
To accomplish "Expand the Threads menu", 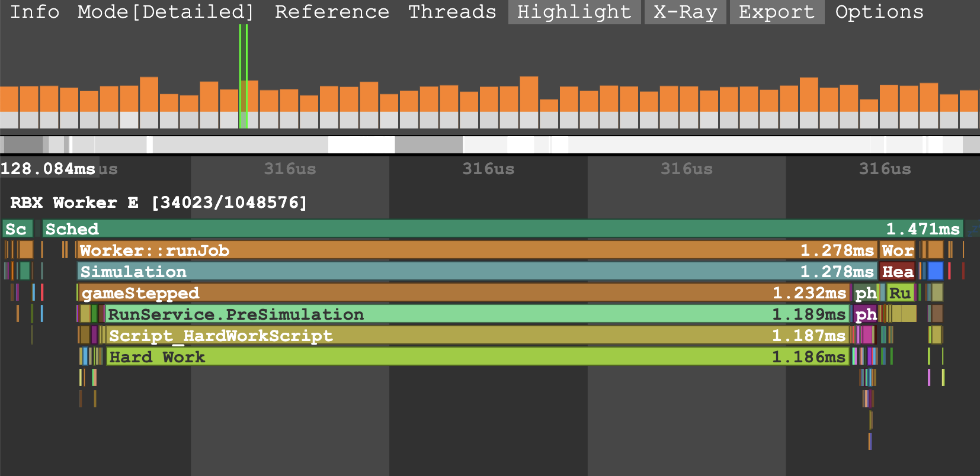I will click(x=452, y=12).
